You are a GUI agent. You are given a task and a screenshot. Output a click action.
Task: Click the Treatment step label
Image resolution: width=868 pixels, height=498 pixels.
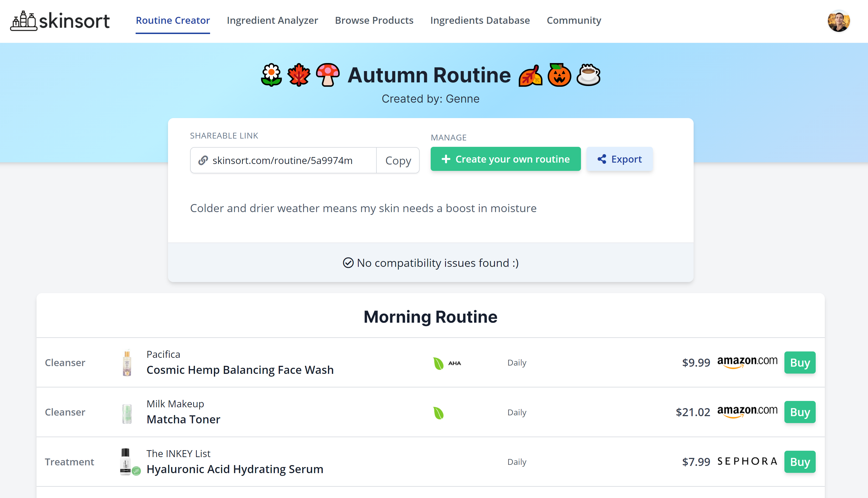click(69, 462)
